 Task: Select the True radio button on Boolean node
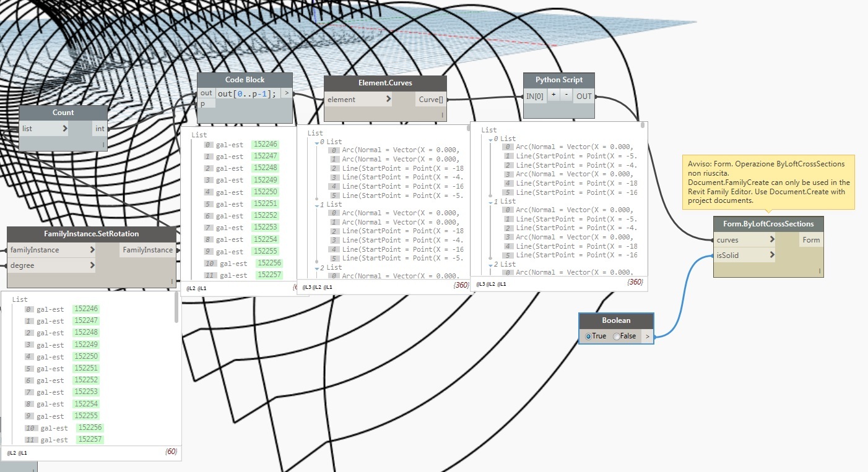tap(588, 336)
